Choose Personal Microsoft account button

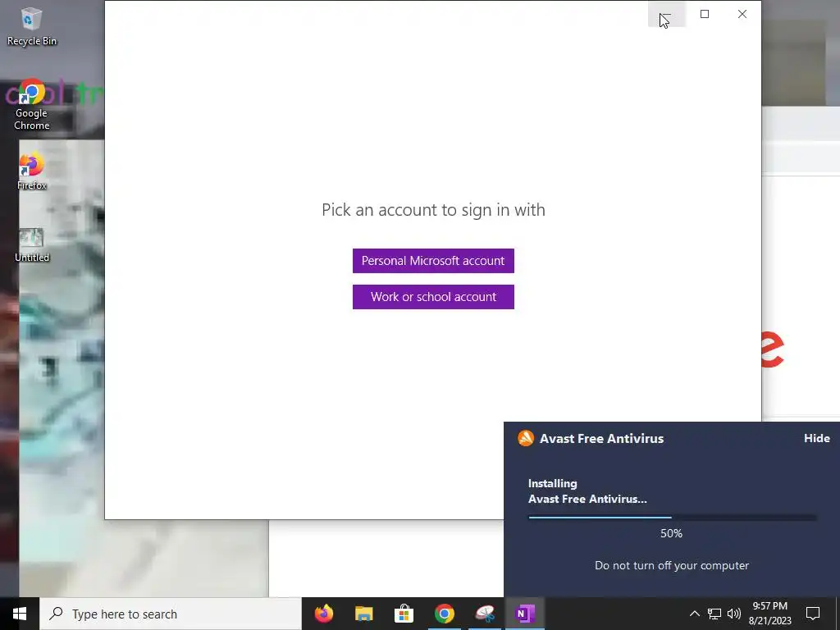[433, 260]
